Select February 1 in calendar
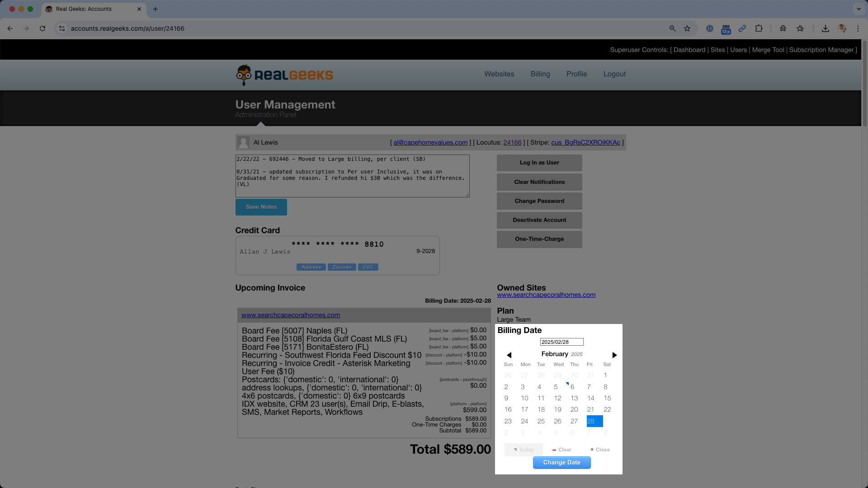Image resolution: width=868 pixels, height=488 pixels. point(605,375)
